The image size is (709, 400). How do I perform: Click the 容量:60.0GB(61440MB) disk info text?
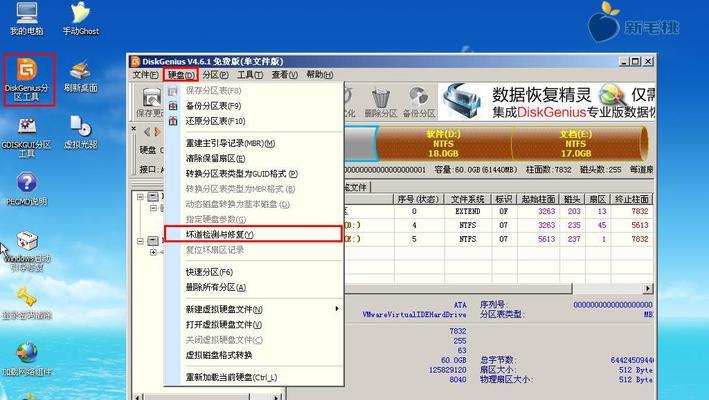click(476, 170)
